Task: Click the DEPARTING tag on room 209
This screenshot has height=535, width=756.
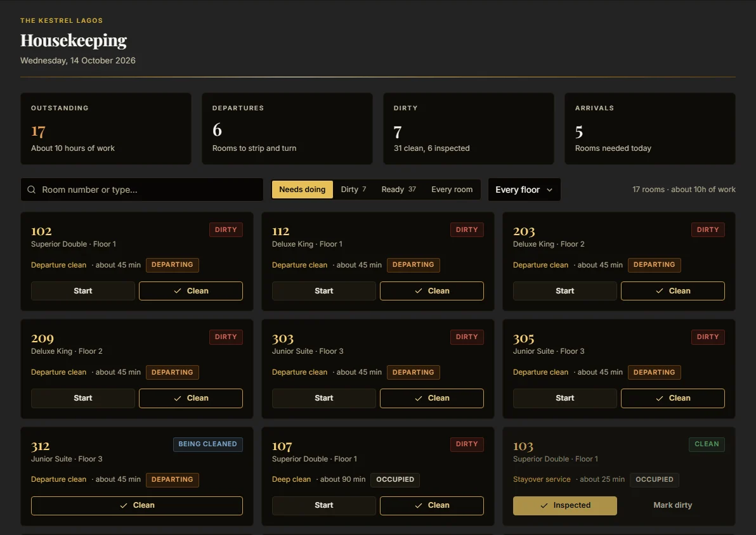Action: point(172,372)
